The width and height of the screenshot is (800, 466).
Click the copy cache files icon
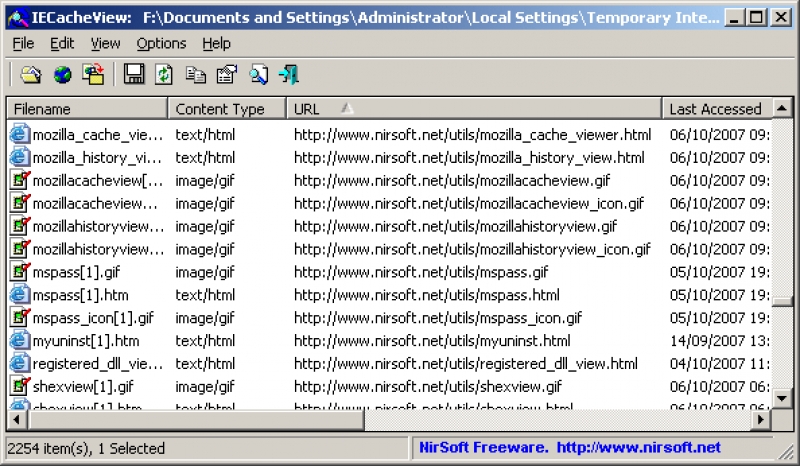tap(93, 75)
